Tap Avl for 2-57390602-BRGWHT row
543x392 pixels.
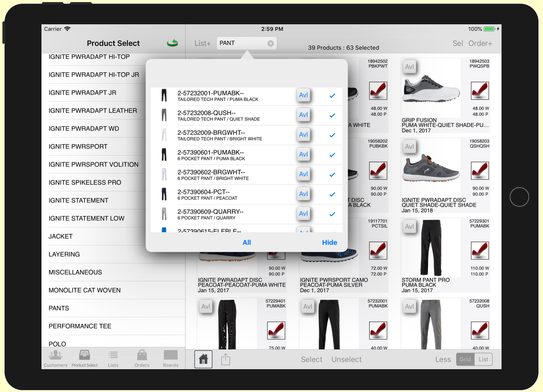point(303,174)
